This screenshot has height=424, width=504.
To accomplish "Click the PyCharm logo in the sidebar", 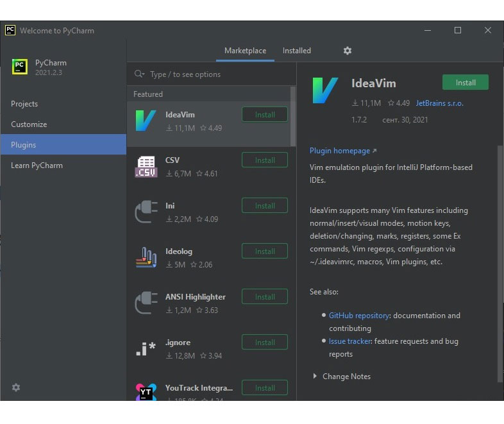I will (x=20, y=67).
